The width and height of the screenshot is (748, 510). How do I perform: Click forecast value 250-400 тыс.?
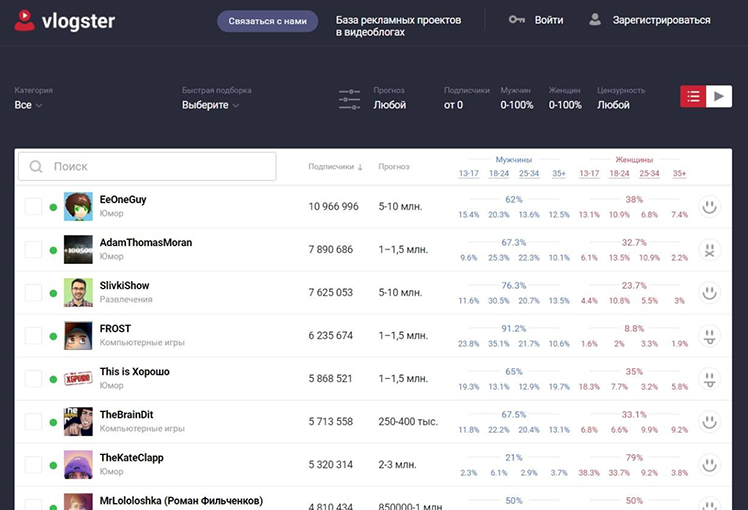click(408, 422)
